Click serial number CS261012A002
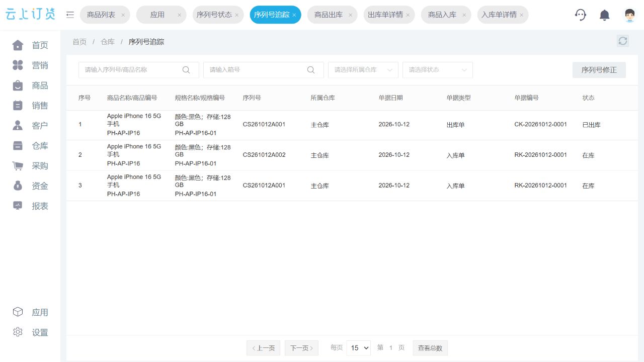 tap(264, 155)
